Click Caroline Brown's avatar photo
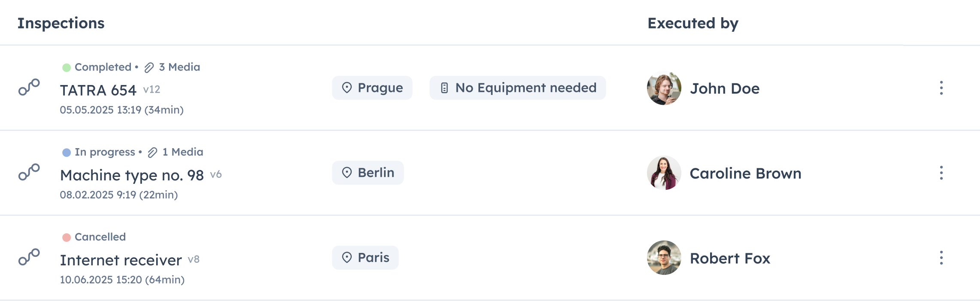 click(664, 173)
